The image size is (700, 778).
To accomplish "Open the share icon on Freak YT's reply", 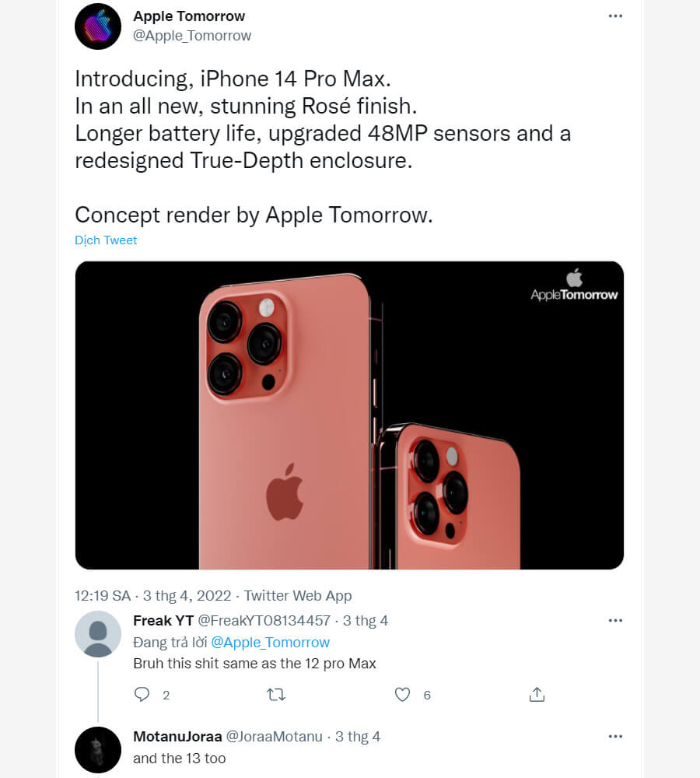I will 536,694.
